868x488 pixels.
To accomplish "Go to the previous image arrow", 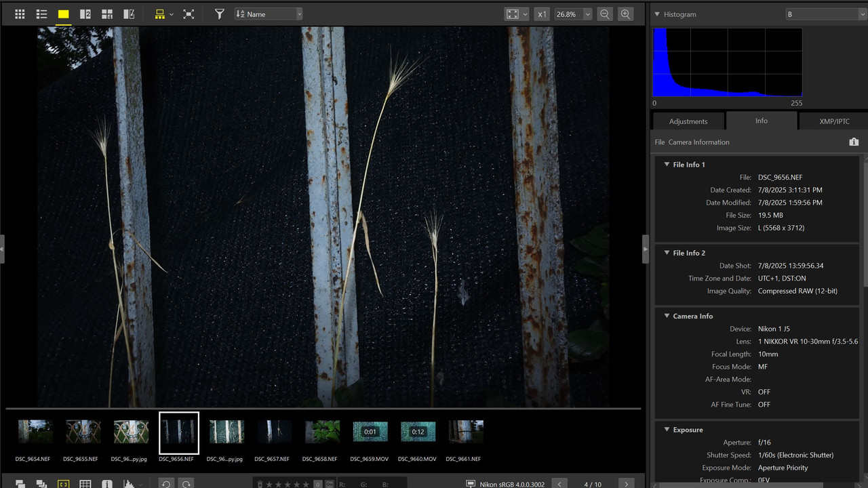I will click(559, 484).
